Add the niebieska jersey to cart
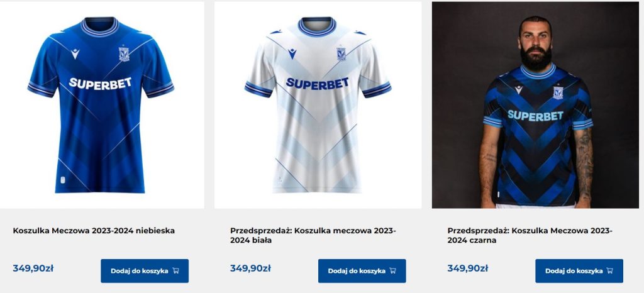Image resolution: width=644 pixels, height=293 pixels. pos(145,271)
